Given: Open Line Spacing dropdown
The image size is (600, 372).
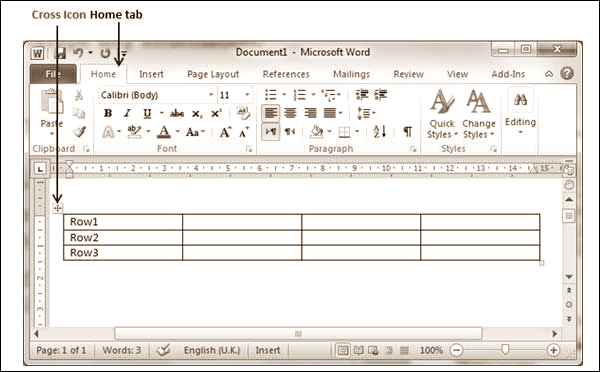Looking at the screenshot, I should click(366, 113).
